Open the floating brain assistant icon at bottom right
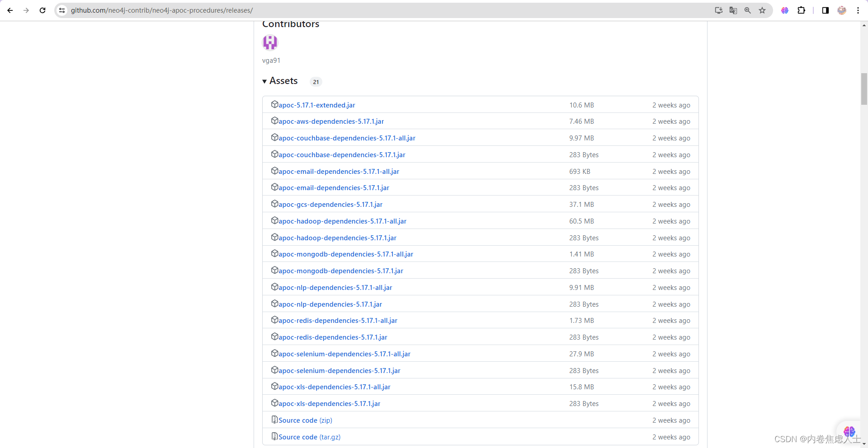 point(849,432)
